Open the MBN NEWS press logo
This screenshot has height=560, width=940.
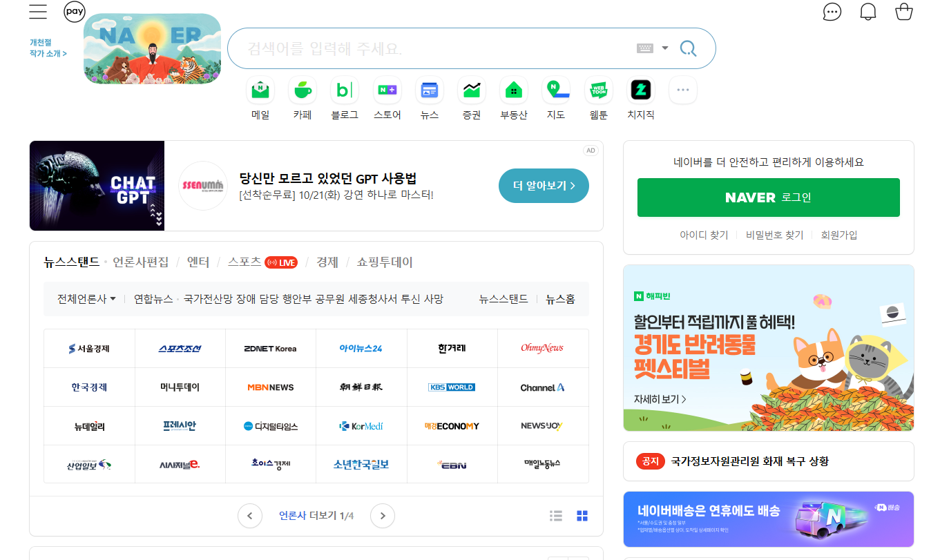pos(271,387)
